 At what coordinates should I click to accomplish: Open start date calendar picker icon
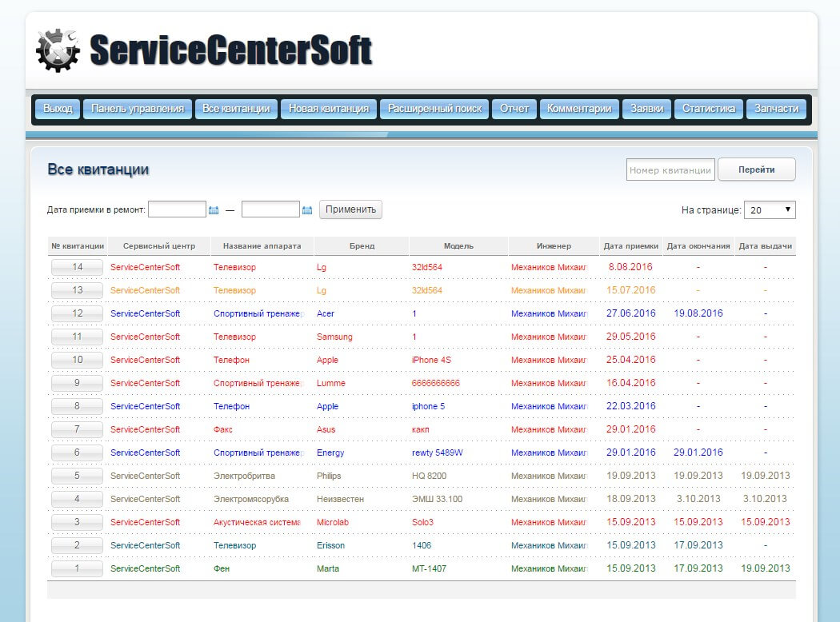[214, 209]
